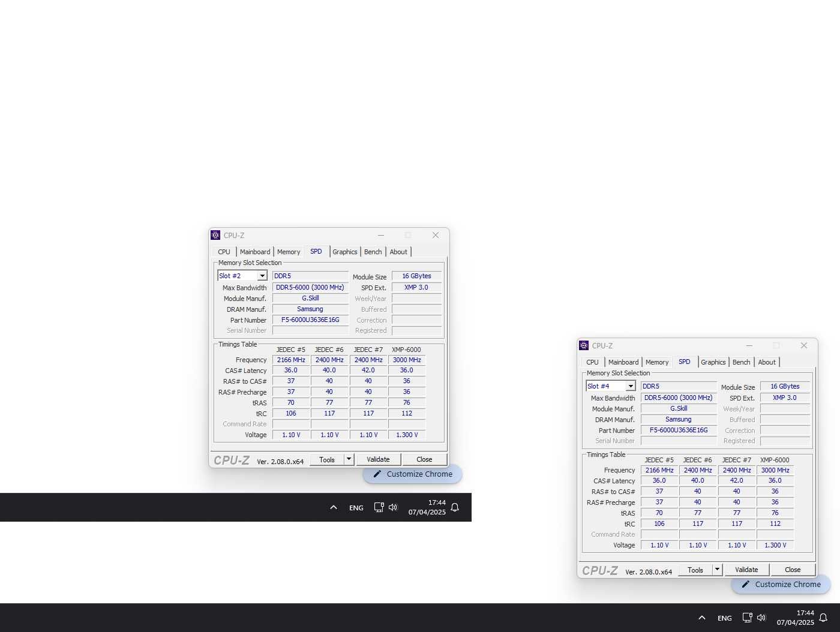Open the Slot #4 memory slot dropdown
The width and height of the screenshot is (840, 632).
click(x=631, y=386)
